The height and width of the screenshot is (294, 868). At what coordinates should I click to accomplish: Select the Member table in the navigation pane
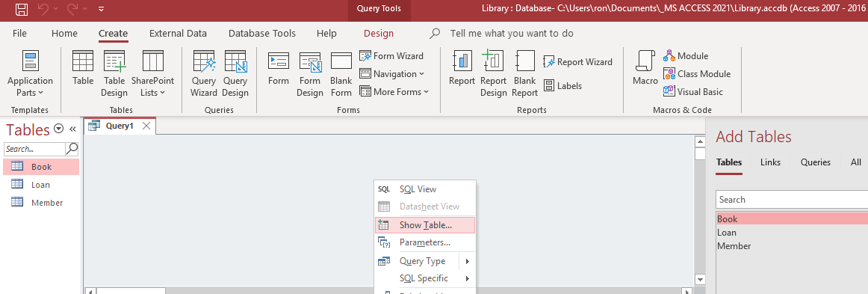tap(41, 203)
